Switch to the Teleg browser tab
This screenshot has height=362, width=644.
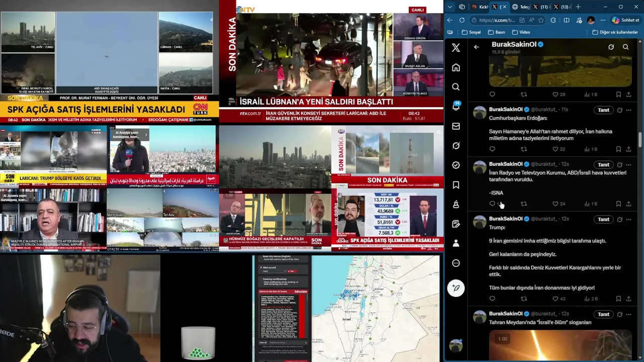[520, 7]
